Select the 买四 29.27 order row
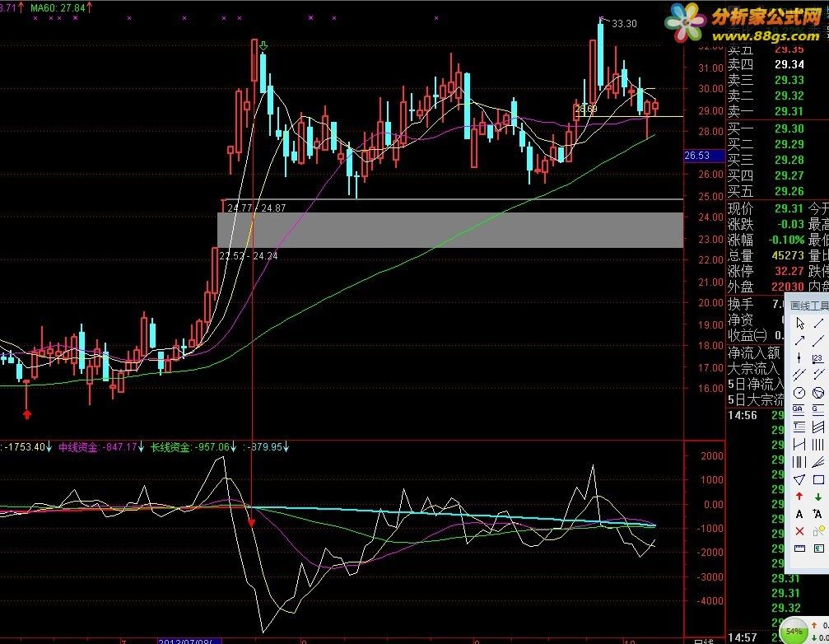Screen dimensions: 829x644 point(766,175)
